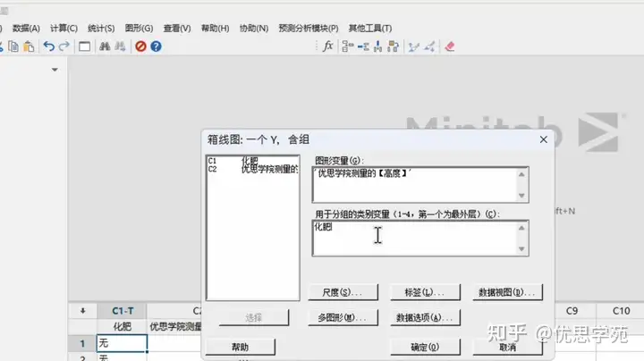Open Help with the blue question icon
The height and width of the screenshot is (361, 644).
pos(156,46)
